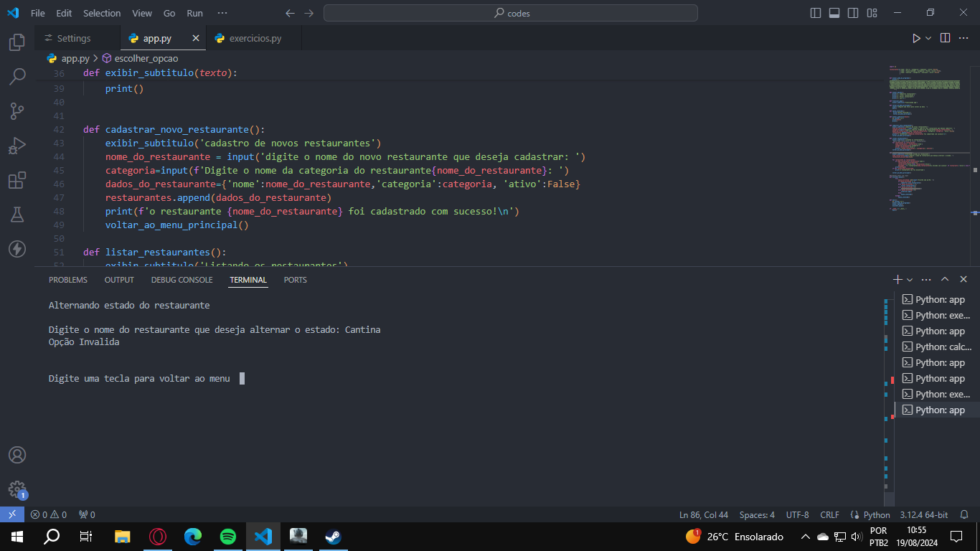Select the Python: calc... terminal entry
Screen dimensions: 980x551
(x=937, y=347)
